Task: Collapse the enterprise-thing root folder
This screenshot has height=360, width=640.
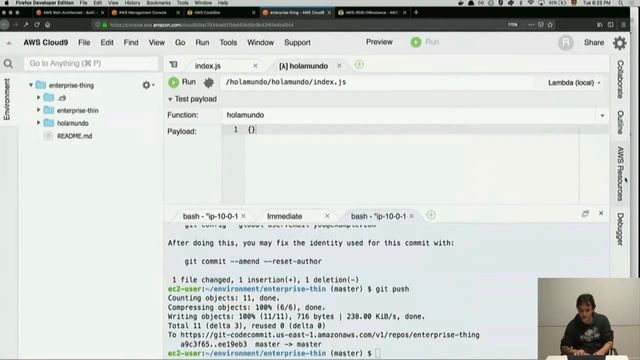Action: click(x=31, y=85)
